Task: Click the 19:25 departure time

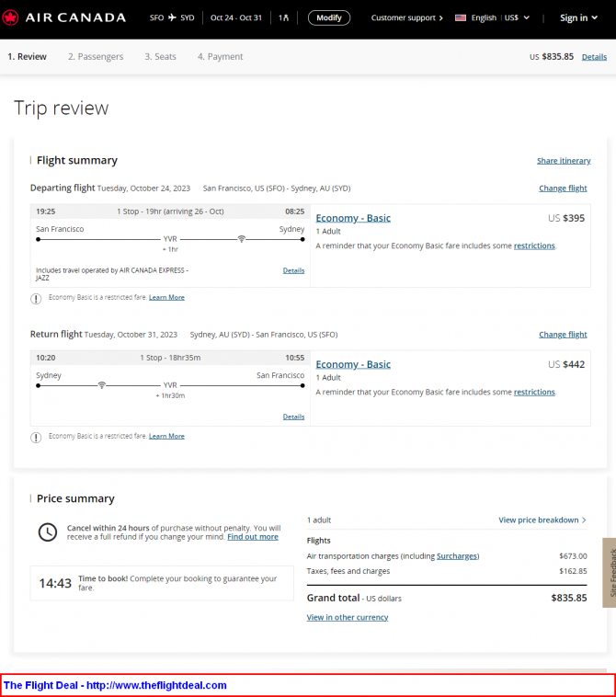Action: click(x=46, y=211)
